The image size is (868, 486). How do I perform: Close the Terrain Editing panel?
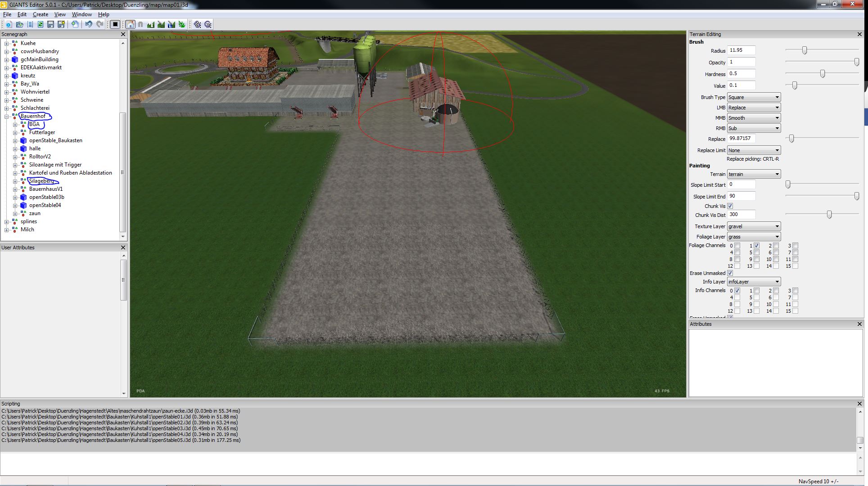coord(859,34)
